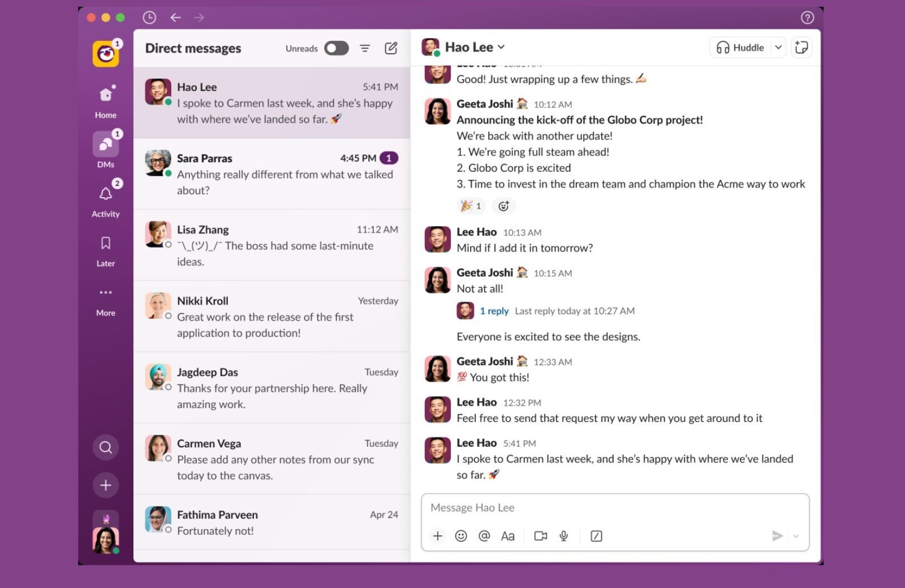The width and height of the screenshot is (905, 588).
Task: Open the 1 reply thread link
Action: 494,311
